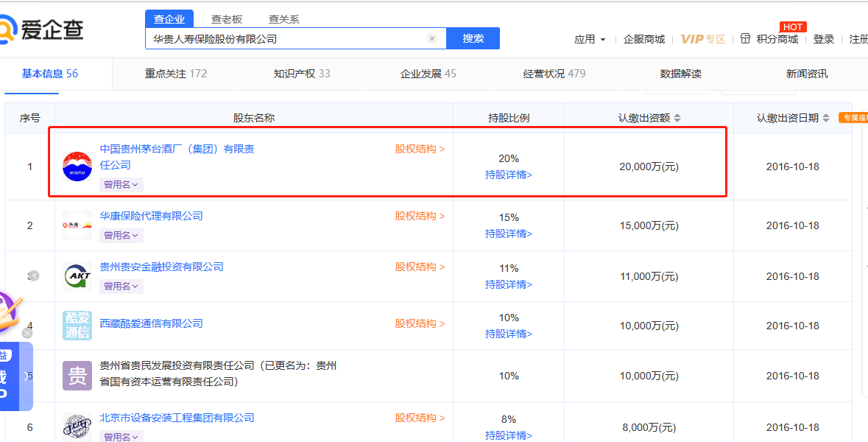Click the AKT company logo
868x442 pixels.
click(77, 276)
